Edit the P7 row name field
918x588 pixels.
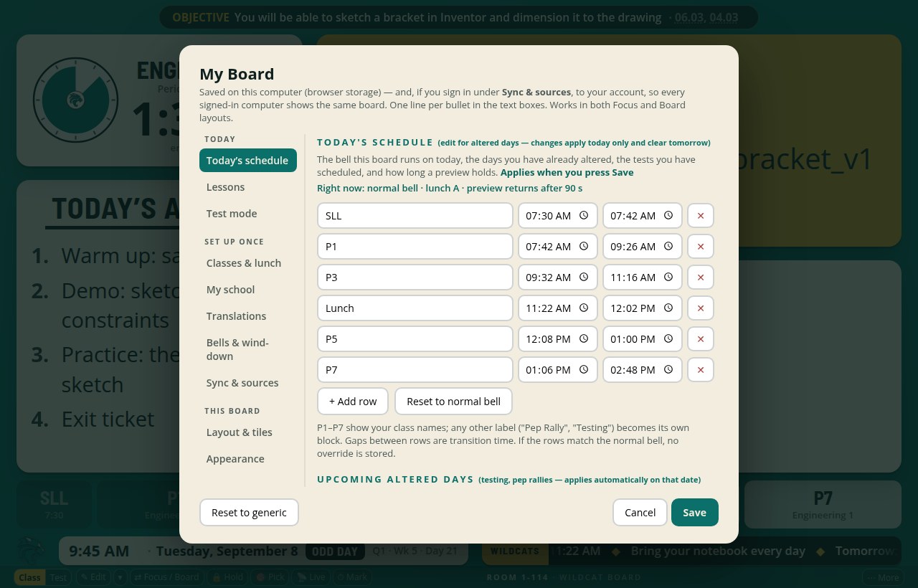pos(415,369)
